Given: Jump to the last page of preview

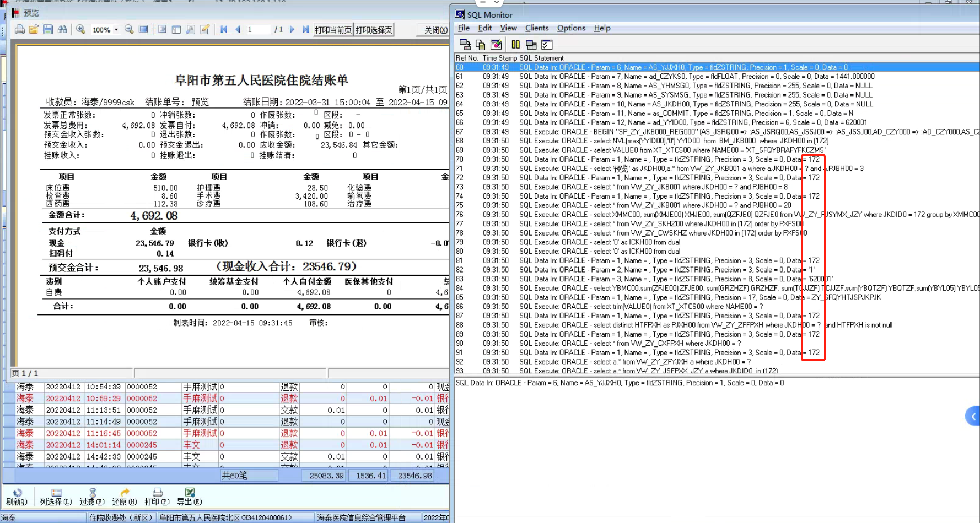Looking at the screenshot, I should coord(306,30).
